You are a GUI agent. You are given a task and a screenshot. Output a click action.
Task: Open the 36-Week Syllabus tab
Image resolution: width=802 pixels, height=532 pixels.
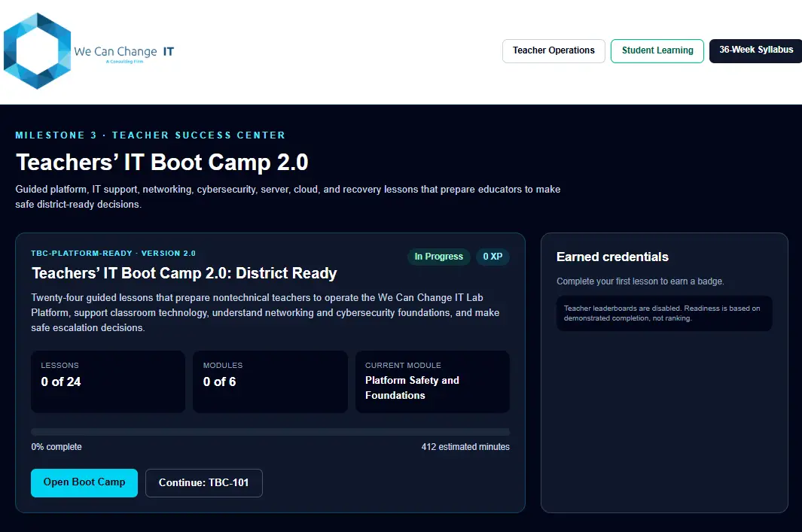click(x=755, y=50)
